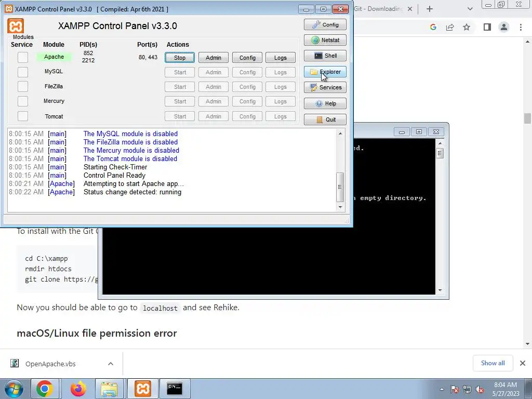Screen dimensions: 532x399
Task: Open Netstat from XAMPP panel
Action: tap(325, 40)
